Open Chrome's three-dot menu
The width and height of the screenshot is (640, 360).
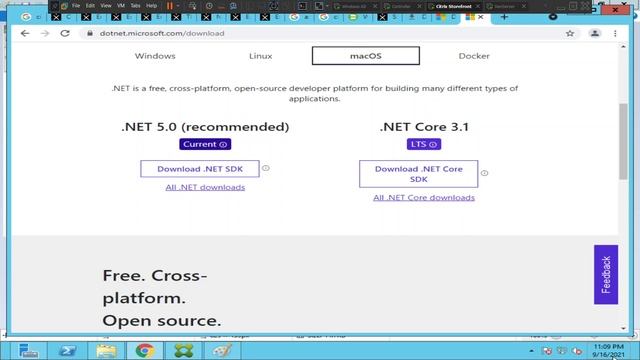(615, 33)
